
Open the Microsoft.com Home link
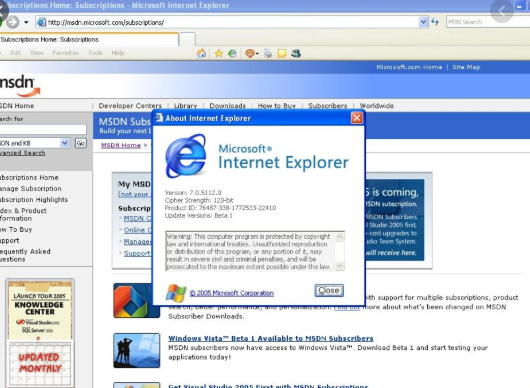pyautogui.click(x=409, y=67)
